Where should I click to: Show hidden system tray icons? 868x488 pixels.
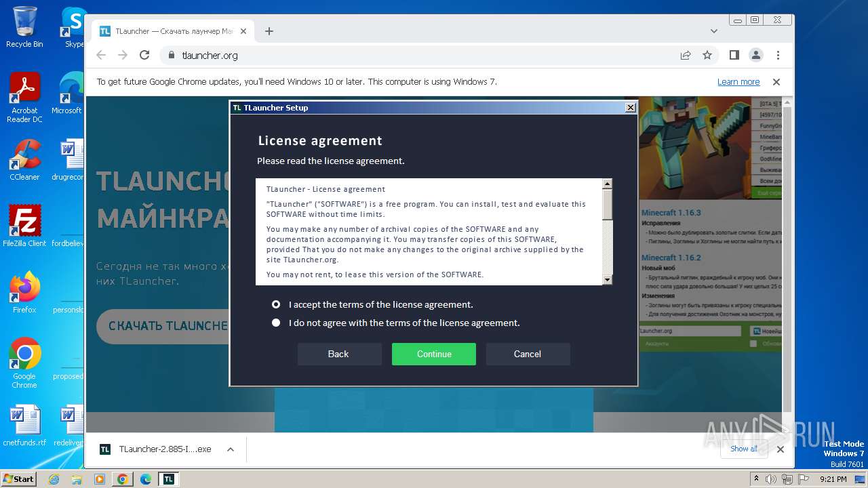click(757, 479)
